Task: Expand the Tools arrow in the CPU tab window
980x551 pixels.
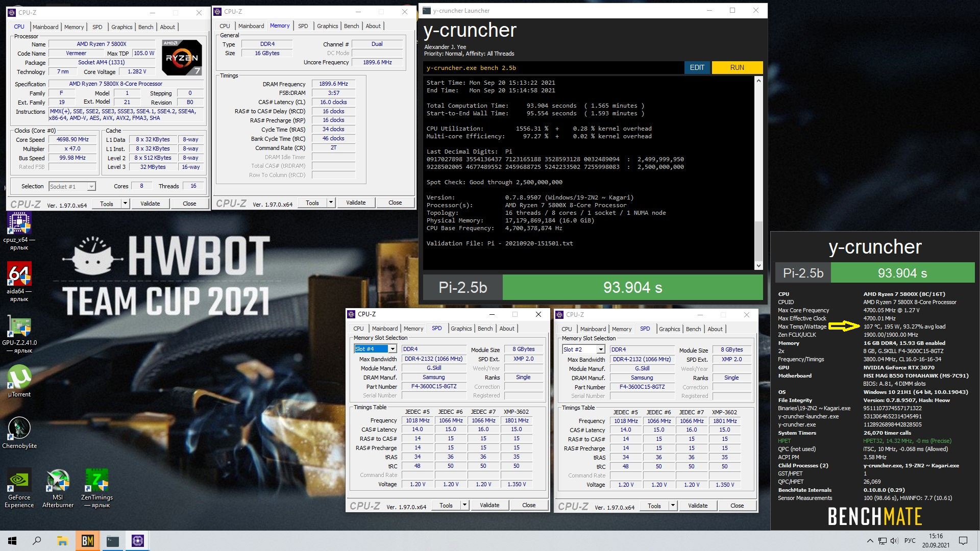Action: pos(125,204)
